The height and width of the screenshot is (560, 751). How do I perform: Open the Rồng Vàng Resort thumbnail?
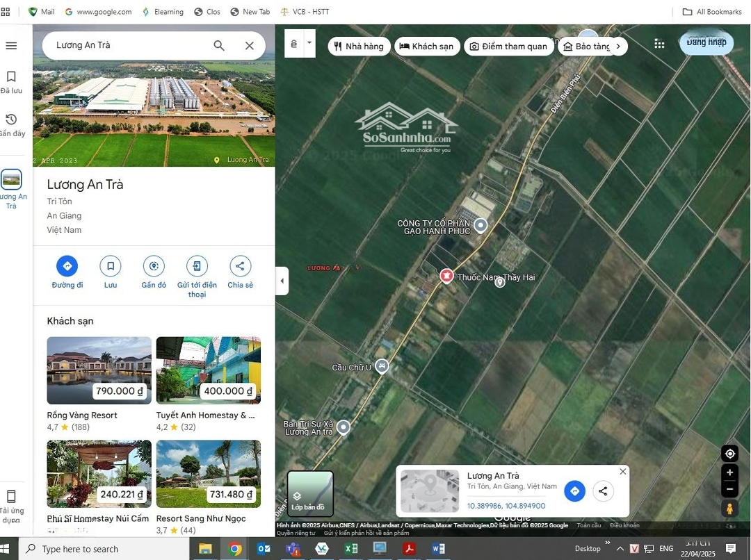click(99, 370)
